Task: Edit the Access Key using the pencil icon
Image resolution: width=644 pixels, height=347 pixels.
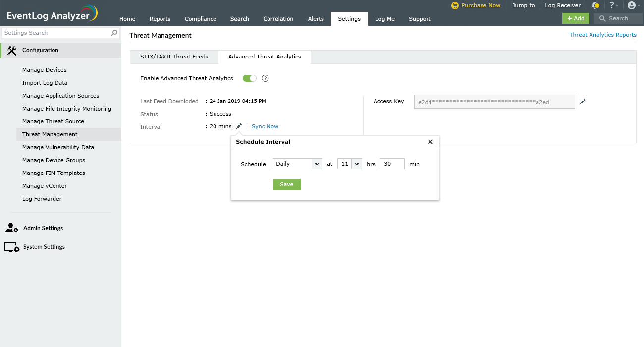Action: [583, 101]
